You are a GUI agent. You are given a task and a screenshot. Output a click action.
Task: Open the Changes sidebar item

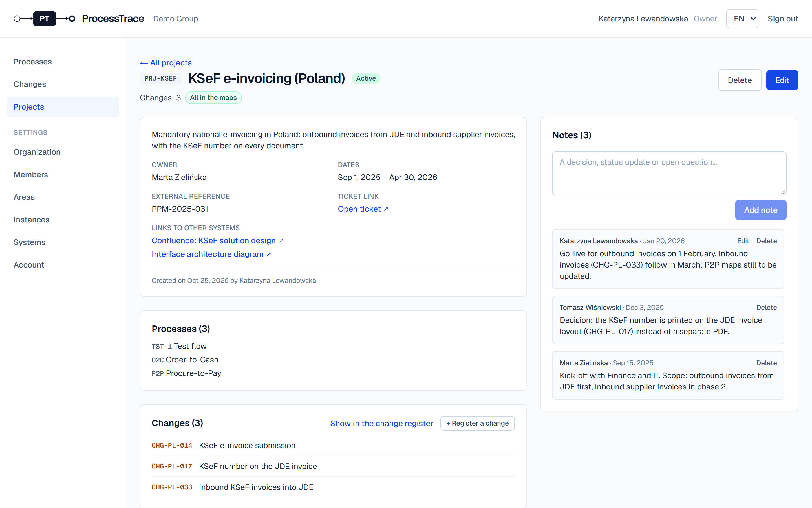point(63,84)
